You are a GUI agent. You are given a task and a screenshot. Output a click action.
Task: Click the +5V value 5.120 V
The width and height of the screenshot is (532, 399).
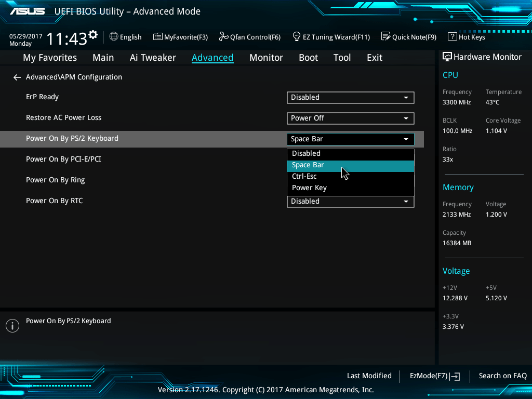[x=496, y=298]
